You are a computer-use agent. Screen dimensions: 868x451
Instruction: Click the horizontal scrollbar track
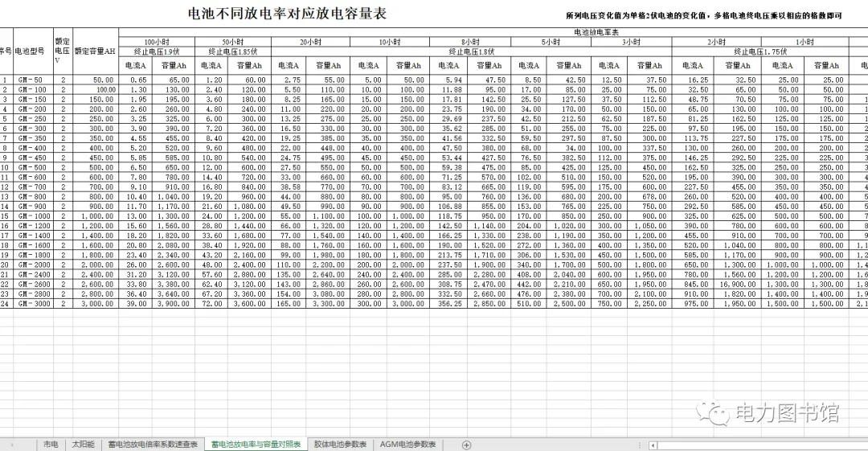763,445
